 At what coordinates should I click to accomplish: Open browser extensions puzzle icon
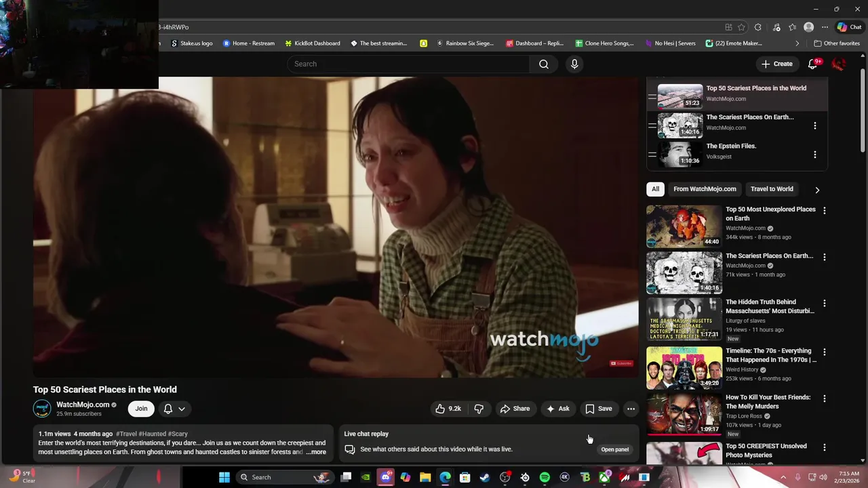[x=758, y=27]
